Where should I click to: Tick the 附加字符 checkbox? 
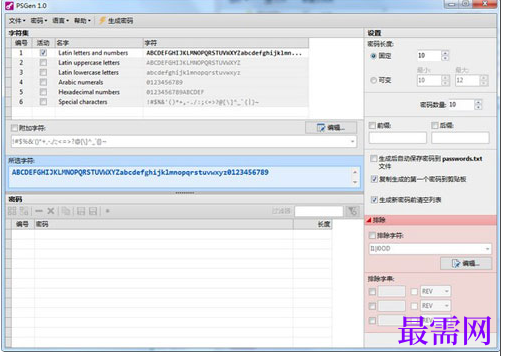(x=14, y=128)
